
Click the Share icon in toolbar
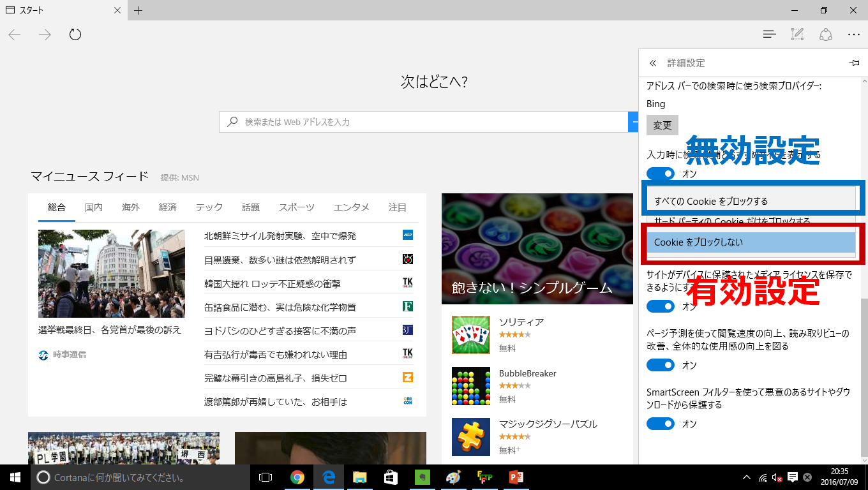(x=826, y=34)
